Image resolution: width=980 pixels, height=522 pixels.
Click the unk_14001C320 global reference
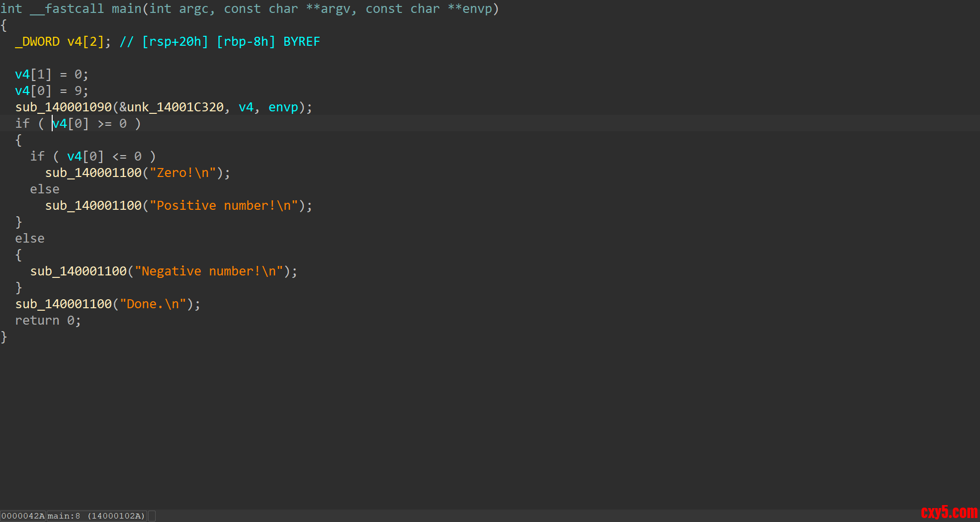click(x=176, y=107)
